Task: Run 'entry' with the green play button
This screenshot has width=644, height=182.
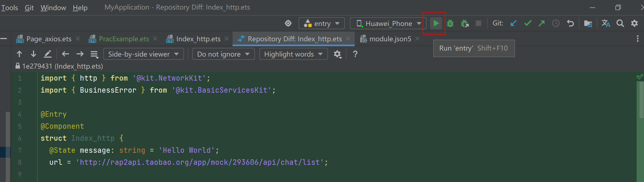Action: coord(436,23)
